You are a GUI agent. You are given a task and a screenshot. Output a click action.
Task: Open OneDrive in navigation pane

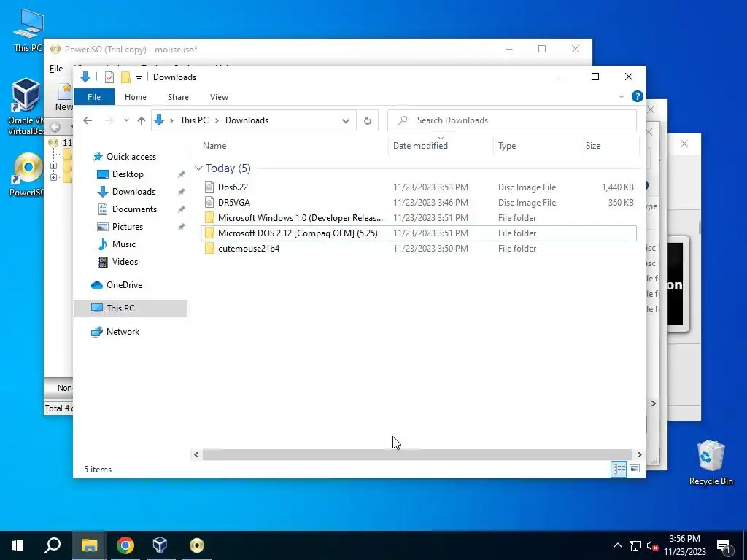point(124,285)
